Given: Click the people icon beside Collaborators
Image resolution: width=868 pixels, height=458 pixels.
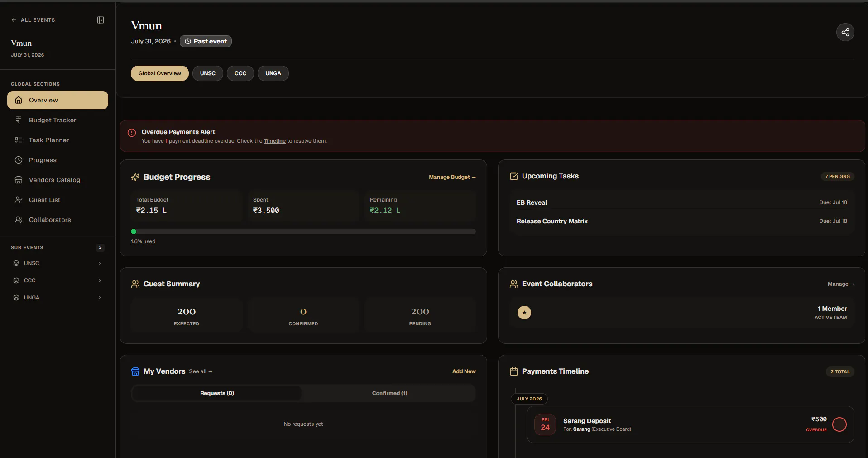Looking at the screenshot, I should (x=19, y=220).
